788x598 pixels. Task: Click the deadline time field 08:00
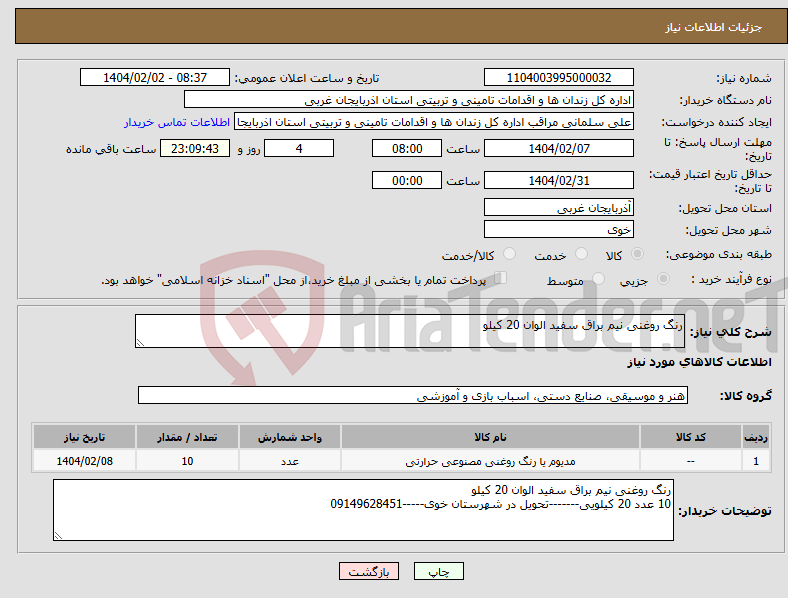pyautogui.click(x=407, y=149)
